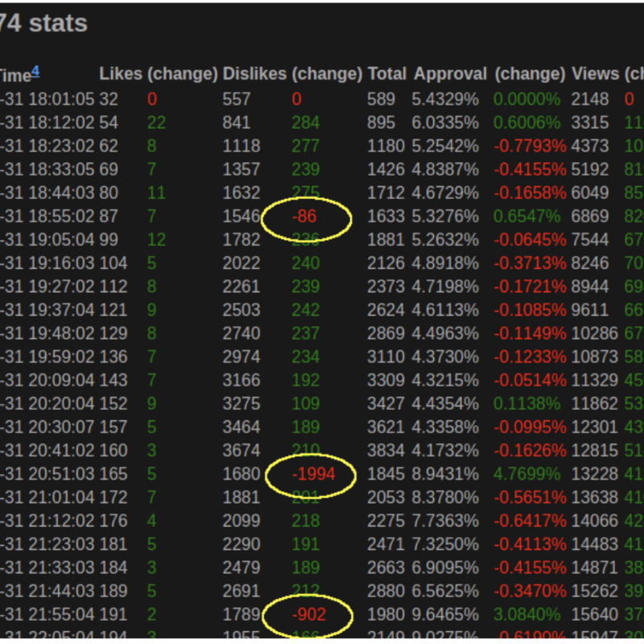Click the 0.0000% approval change value
This screenshot has width=644, height=644.
click(526, 100)
